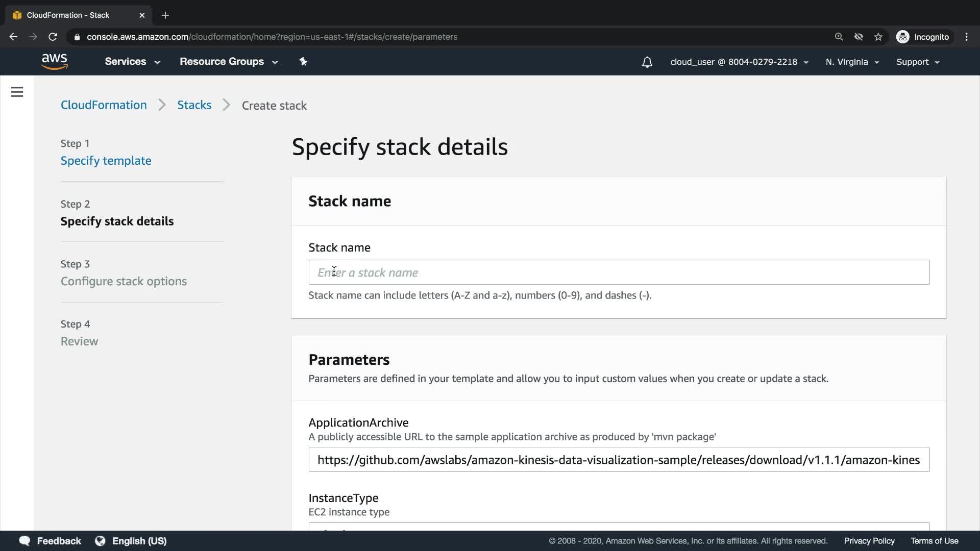Screen dimensions: 980x551
Task: Click the Stacks breadcrumb link
Action: click(x=194, y=105)
